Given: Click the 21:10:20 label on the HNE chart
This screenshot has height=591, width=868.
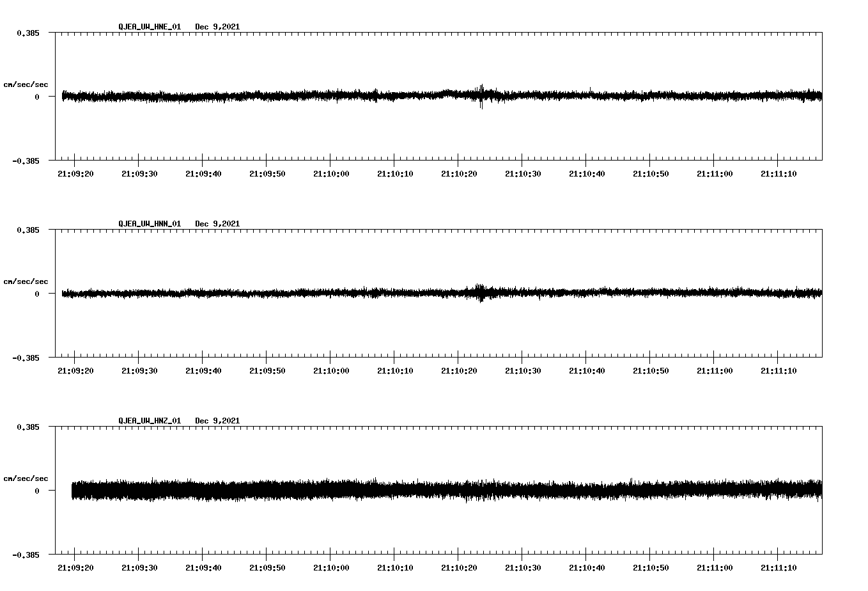Looking at the screenshot, I should [x=459, y=174].
